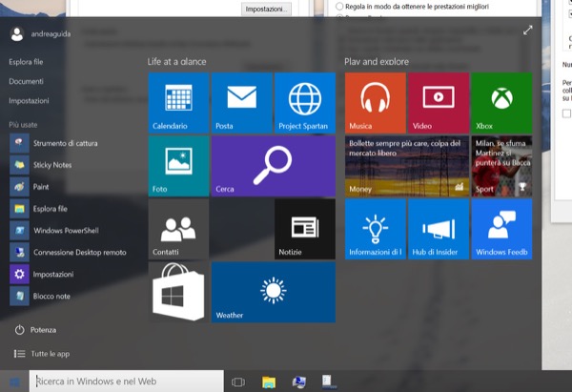
Task: Launch the Musica tile
Action: pos(376,103)
